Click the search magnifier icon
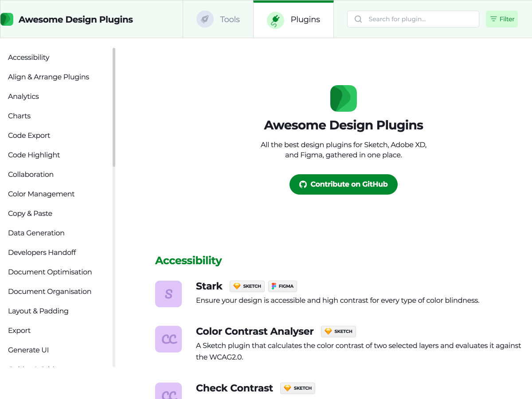This screenshot has height=399, width=532. [x=358, y=19]
